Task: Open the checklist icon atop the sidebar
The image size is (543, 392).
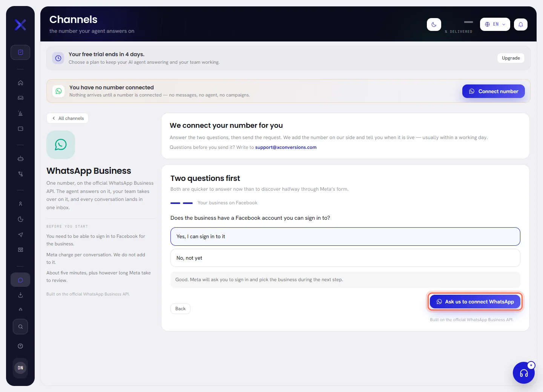Action: [x=20, y=52]
